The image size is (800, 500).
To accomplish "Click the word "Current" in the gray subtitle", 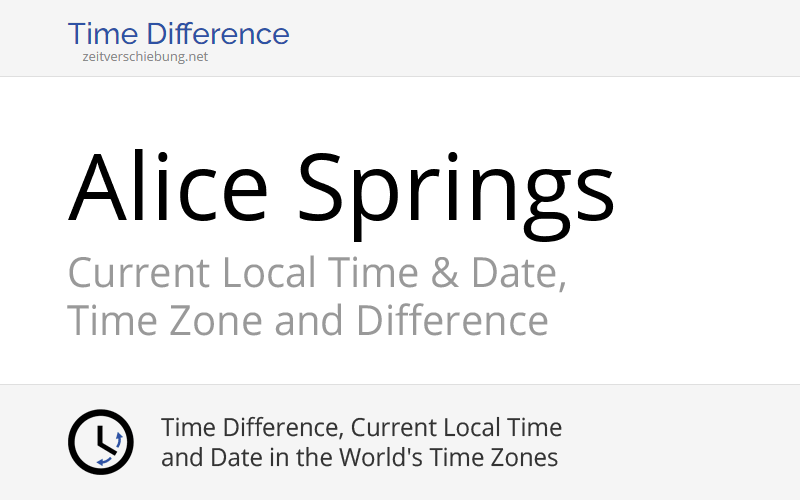I will pyautogui.click(x=139, y=273).
